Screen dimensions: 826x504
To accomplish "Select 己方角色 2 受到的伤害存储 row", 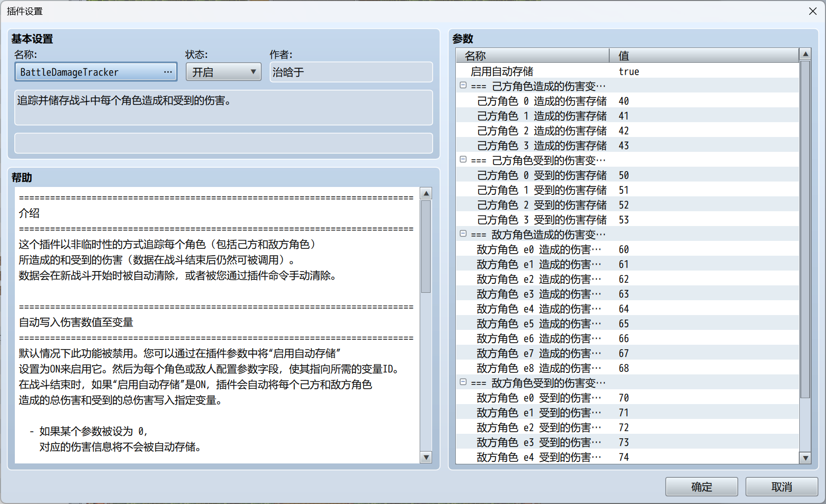I will (628, 205).
